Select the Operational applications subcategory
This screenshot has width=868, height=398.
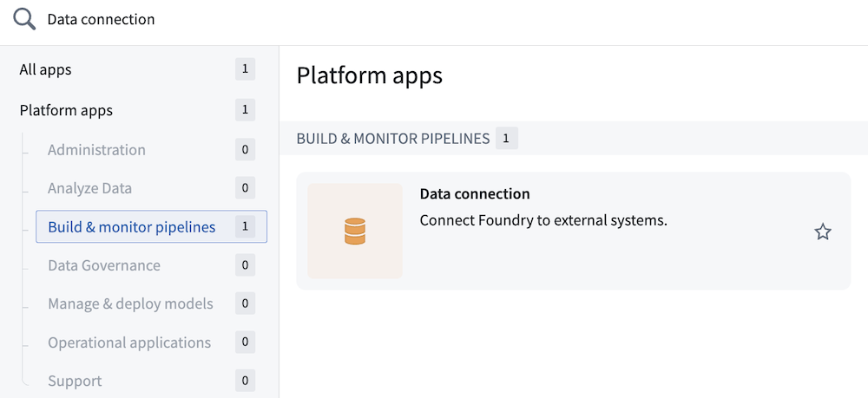(x=151, y=343)
